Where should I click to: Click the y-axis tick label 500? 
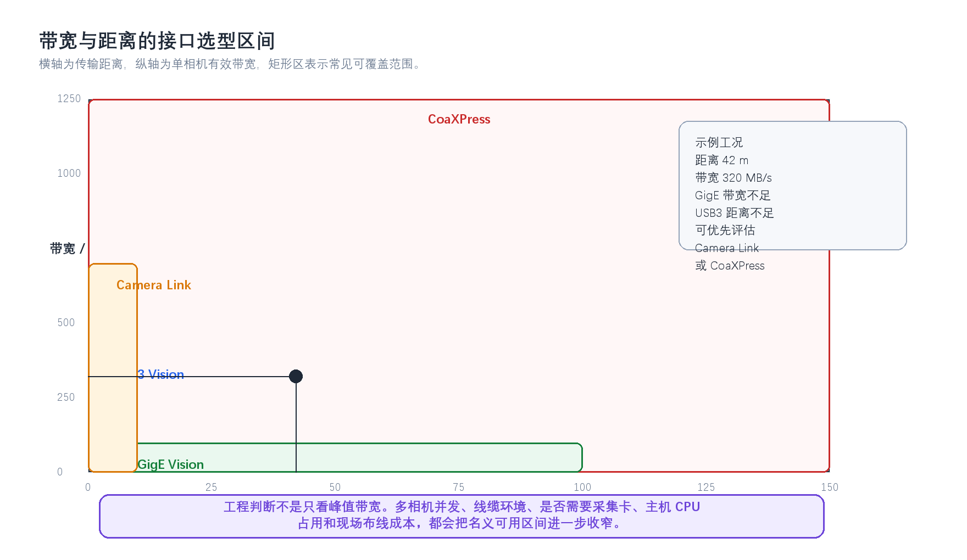tap(66, 322)
